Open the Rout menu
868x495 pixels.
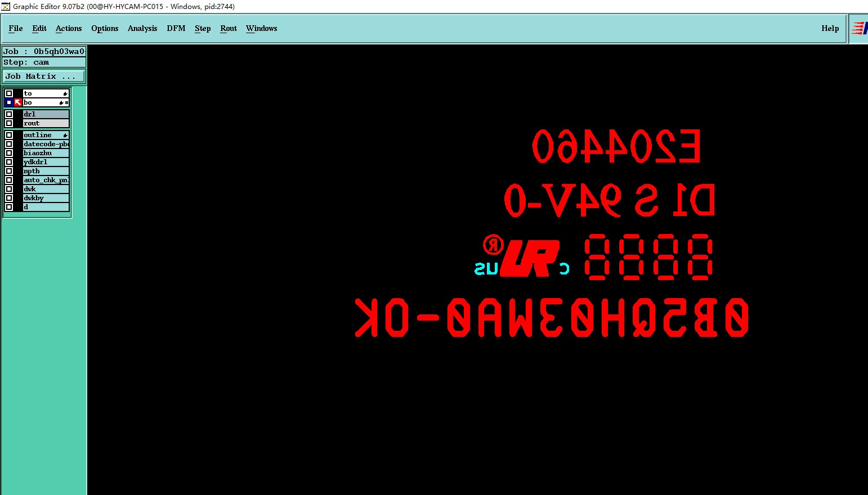[229, 28]
